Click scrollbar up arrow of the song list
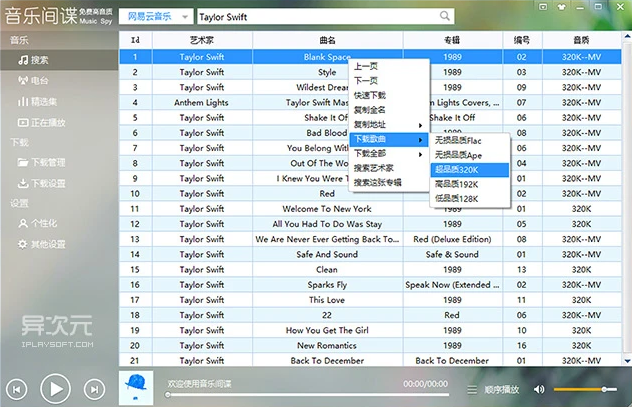 tap(627, 36)
